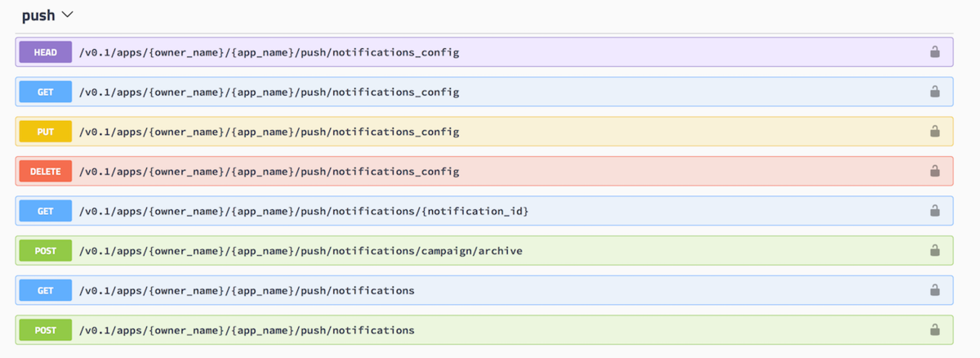Click lock icon on HEAD notifications_config row
The height and width of the screenshot is (358, 980).
point(934,52)
